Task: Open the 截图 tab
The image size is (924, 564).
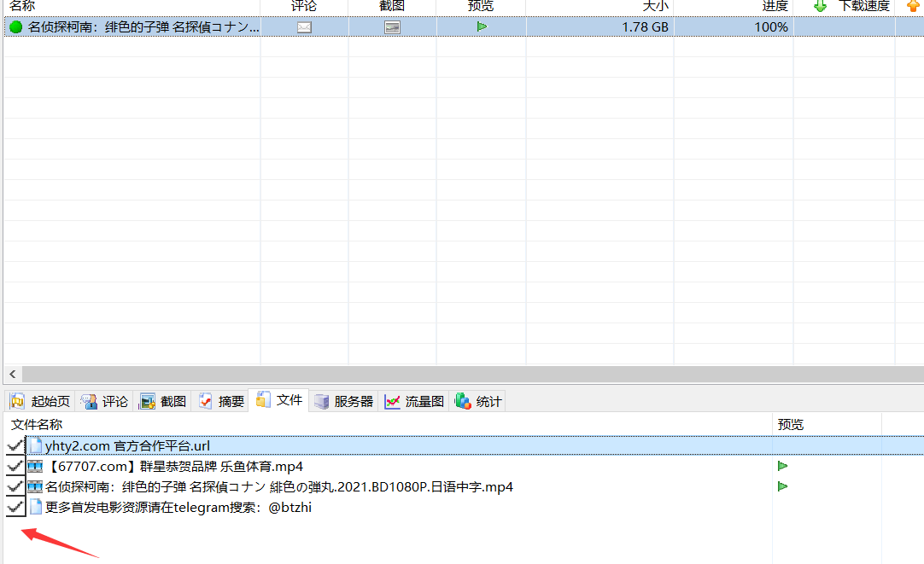Action: (162, 402)
